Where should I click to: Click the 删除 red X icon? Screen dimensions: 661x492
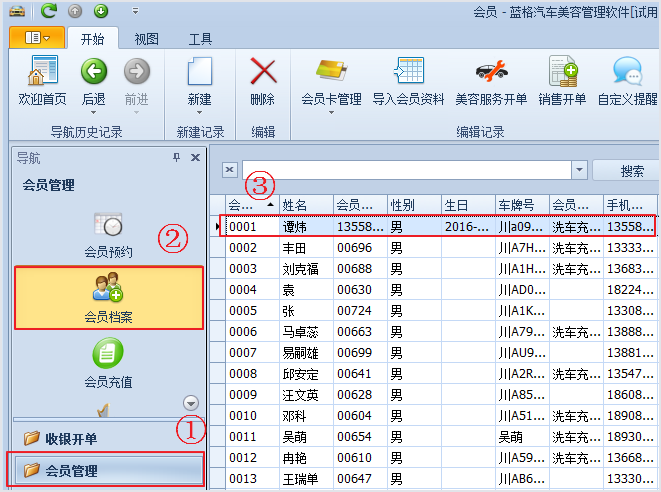(263, 72)
